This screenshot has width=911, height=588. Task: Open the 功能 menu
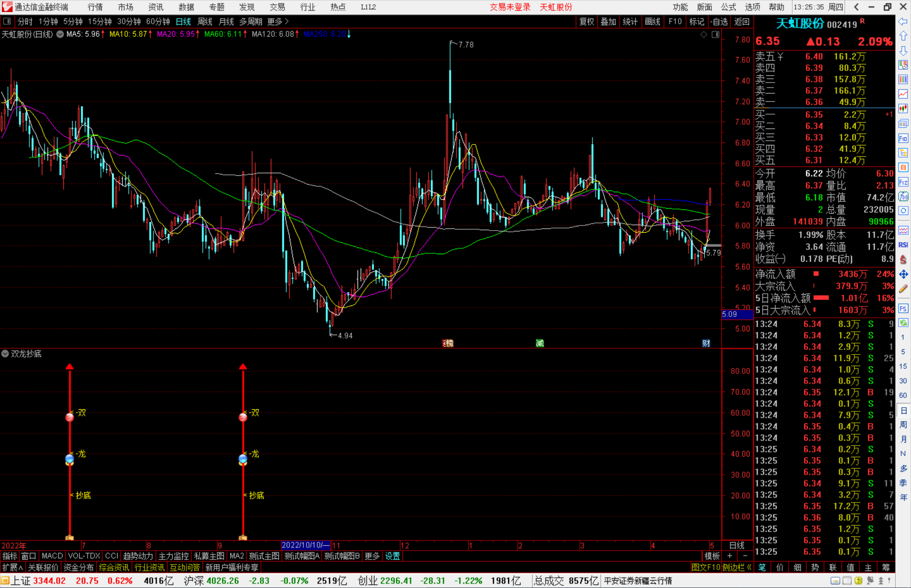[680, 7]
